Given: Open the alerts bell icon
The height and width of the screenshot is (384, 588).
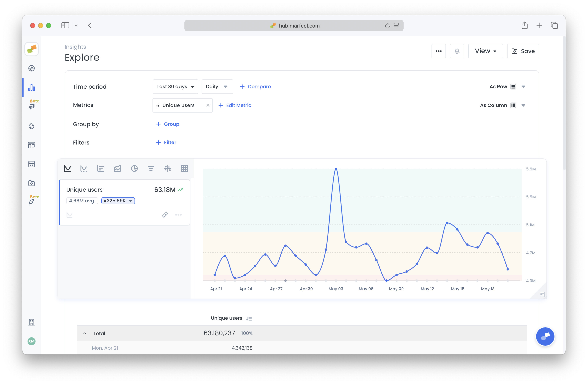Looking at the screenshot, I should tap(457, 51).
